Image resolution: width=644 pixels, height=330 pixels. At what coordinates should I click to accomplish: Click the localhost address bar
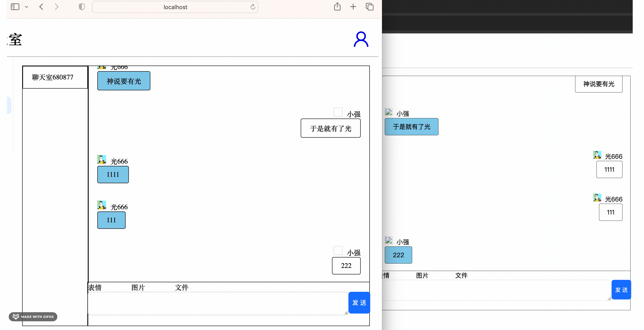tap(175, 7)
